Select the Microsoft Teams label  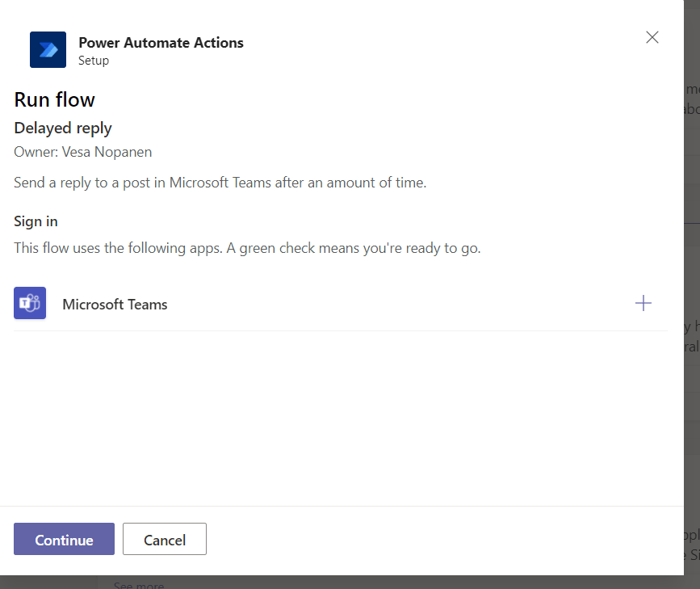115,305
